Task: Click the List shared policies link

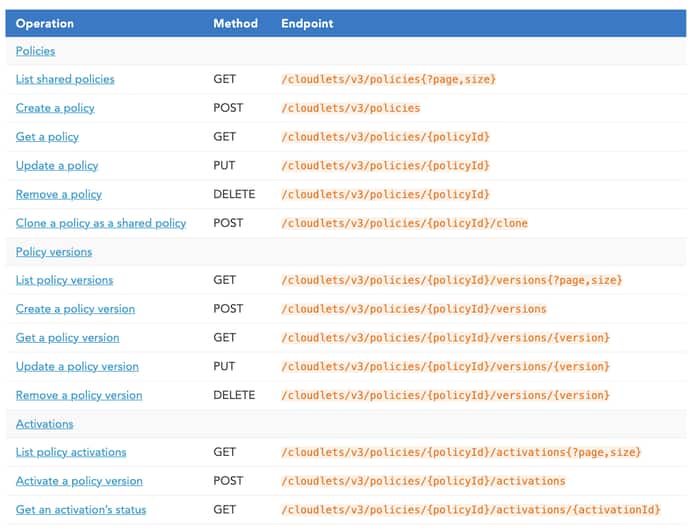Action: pyautogui.click(x=65, y=79)
